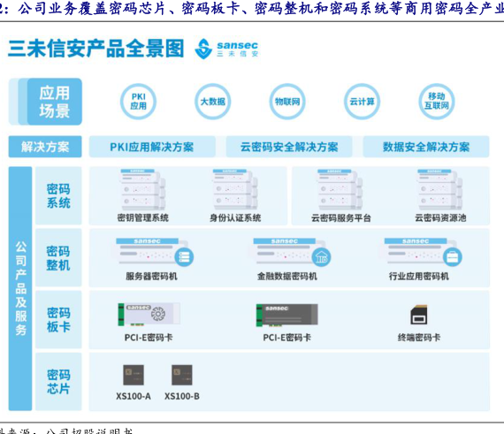Select the 大数据 circle icon
This screenshot has width=504, height=434.
[213, 102]
